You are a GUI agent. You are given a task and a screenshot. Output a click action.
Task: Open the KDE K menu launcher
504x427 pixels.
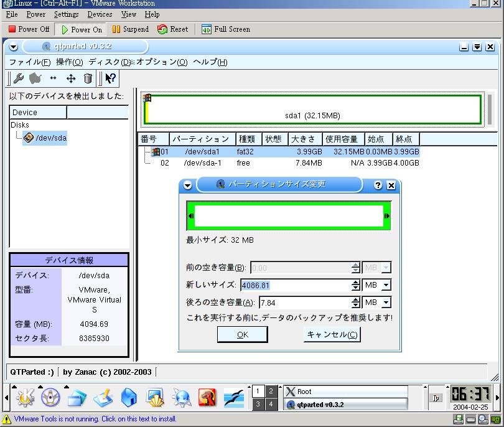tap(25, 397)
